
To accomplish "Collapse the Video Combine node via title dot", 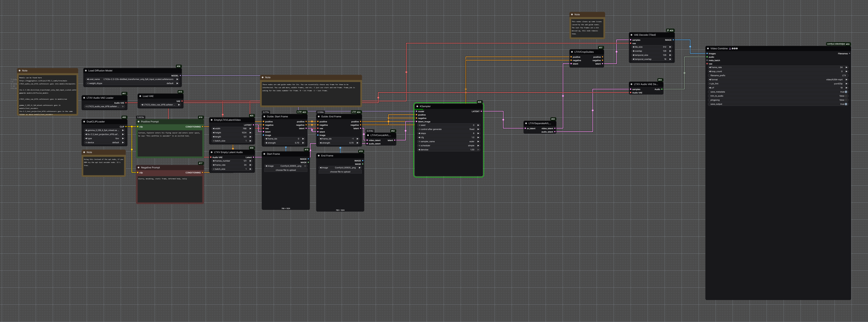I will [x=708, y=49].
